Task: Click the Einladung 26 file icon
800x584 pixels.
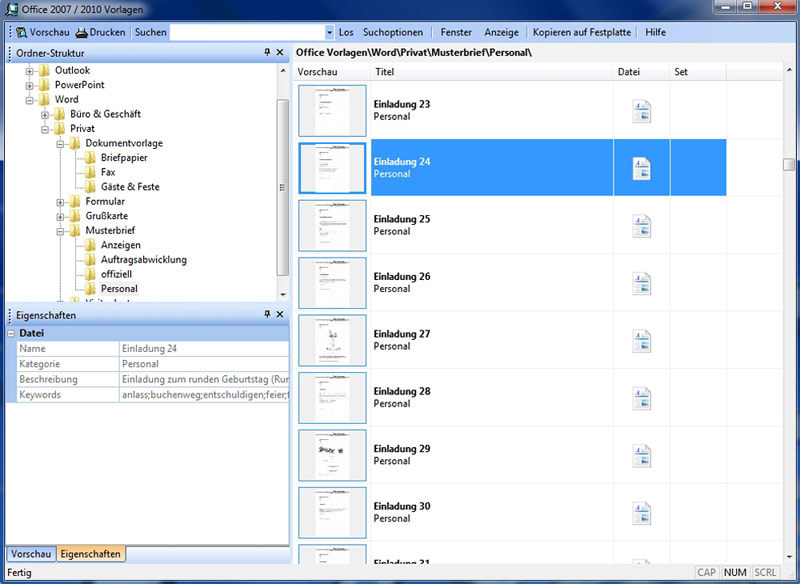Action: tap(641, 283)
